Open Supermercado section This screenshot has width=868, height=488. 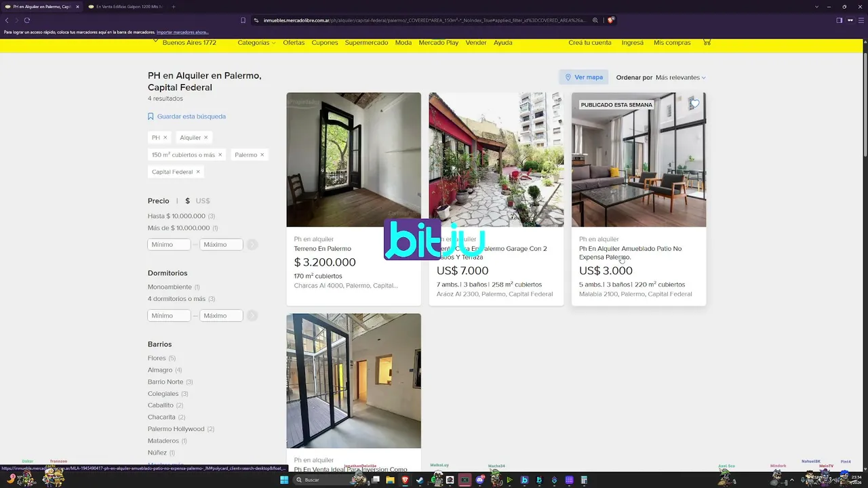[x=366, y=43]
